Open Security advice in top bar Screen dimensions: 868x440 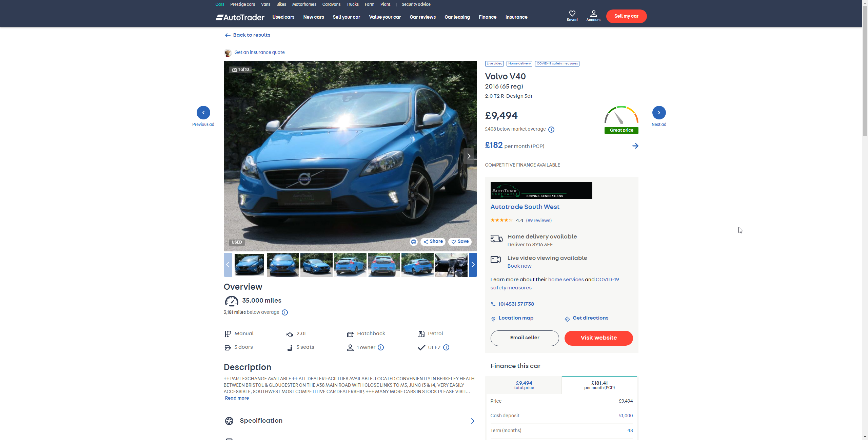point(416,4)
